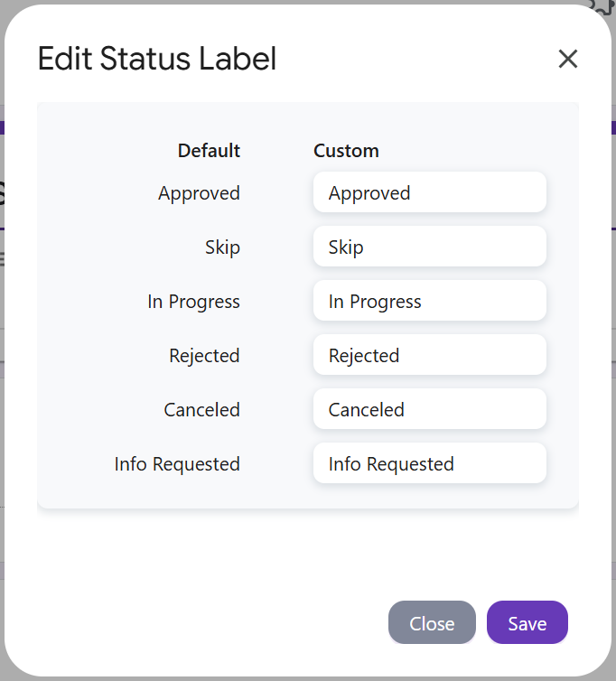Click the partially visible extensions puzzle icon
The height and width of the screenshot is (681, 616).
pos(602,6)
